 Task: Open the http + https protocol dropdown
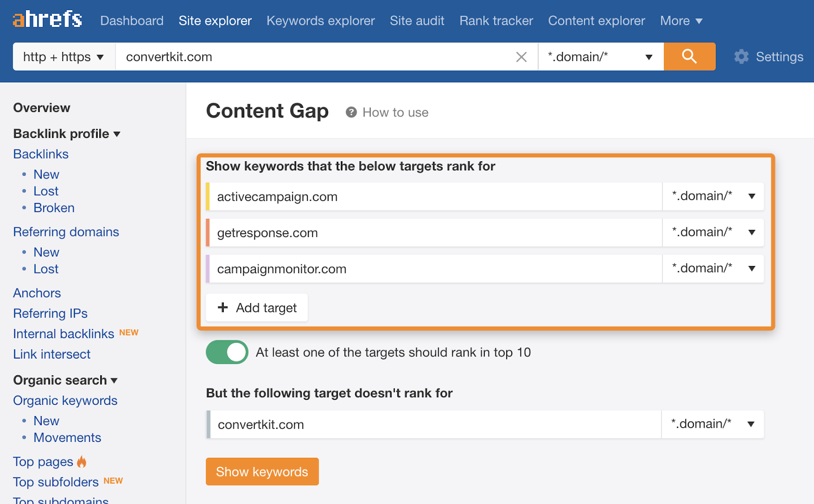tap(63, 56)
